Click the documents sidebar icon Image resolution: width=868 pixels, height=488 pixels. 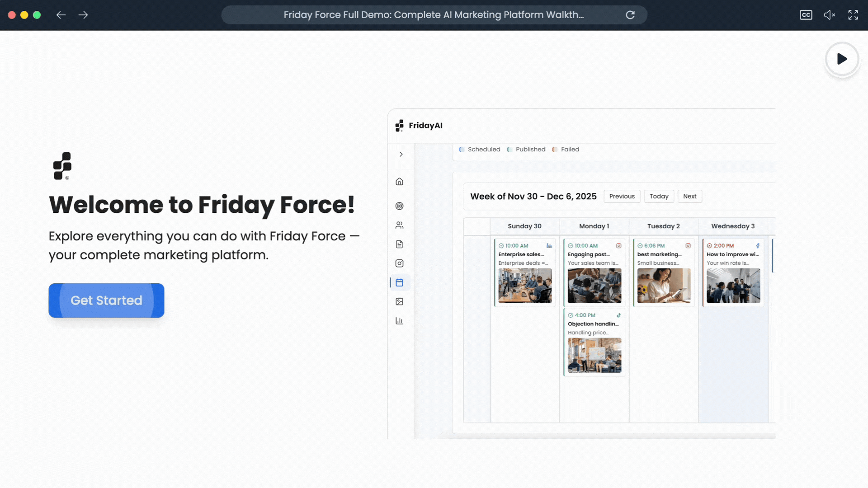coord(400,244)
